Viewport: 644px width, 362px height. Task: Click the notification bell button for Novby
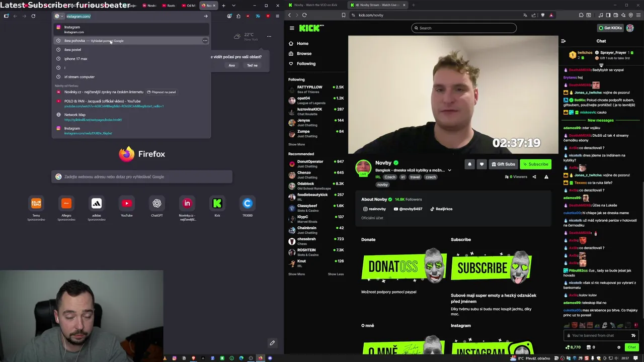469,164
